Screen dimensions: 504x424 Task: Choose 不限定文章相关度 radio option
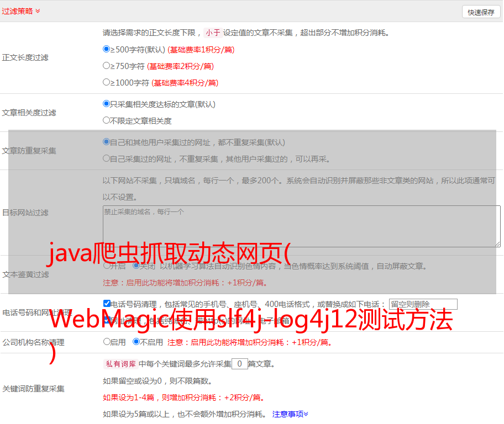pos(107,120)
